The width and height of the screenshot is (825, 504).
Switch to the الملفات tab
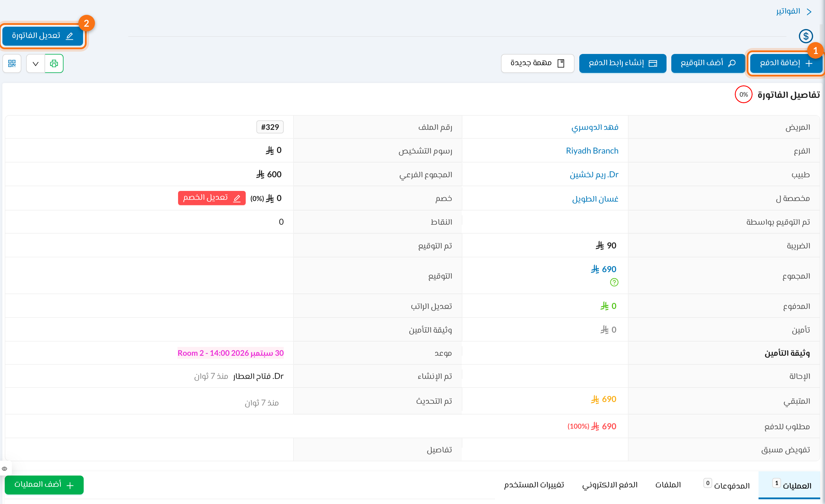point(668,485)
